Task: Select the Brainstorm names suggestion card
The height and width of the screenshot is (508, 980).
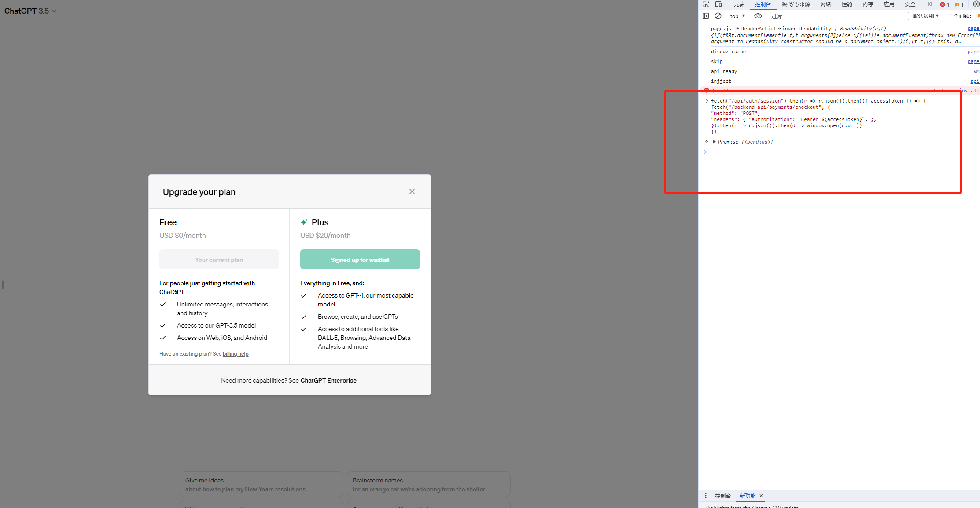Action: coord(428,484)
